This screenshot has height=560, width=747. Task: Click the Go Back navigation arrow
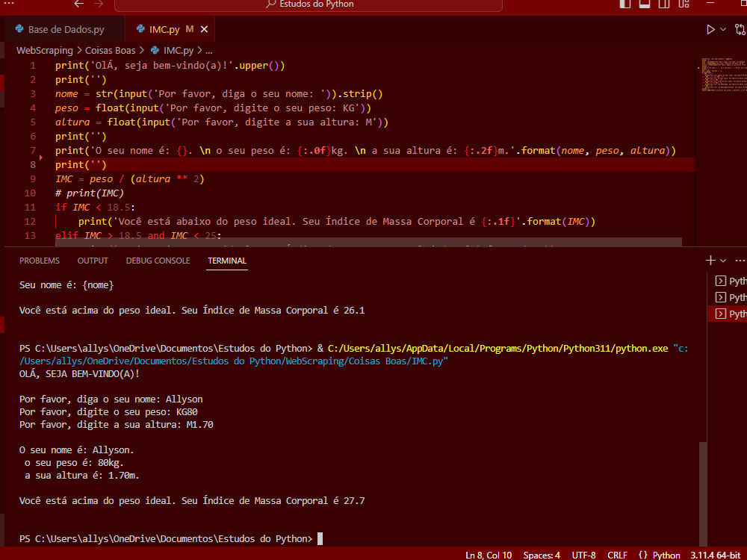pyautogui.click(x=78, y=4)
